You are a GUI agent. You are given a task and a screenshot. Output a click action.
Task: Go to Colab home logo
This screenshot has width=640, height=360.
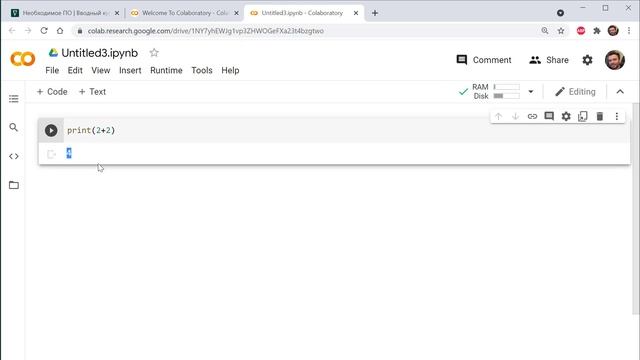click(23, 59)
